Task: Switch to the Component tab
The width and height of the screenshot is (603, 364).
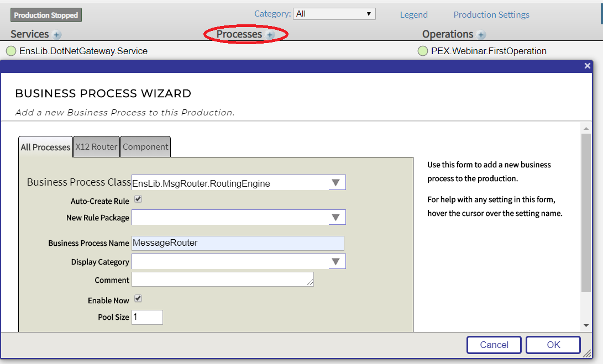Action: pos(145,147)
